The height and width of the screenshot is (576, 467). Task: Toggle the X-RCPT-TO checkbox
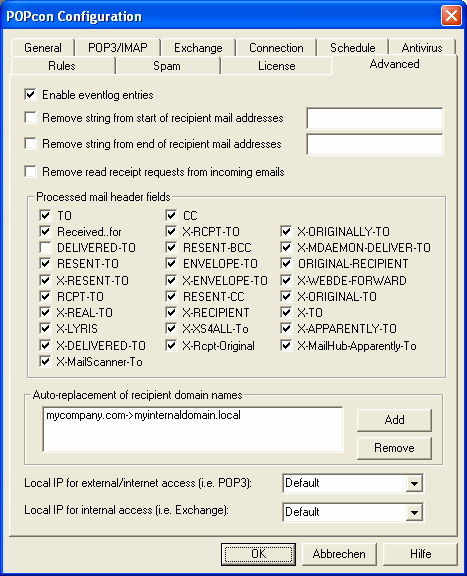pyautogui.click(x=171, y=231)
